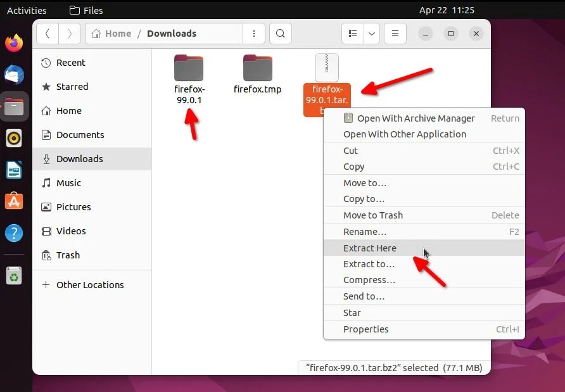Click Activities in the top bar
Screen dimensions: 565x392
[28, 10]
